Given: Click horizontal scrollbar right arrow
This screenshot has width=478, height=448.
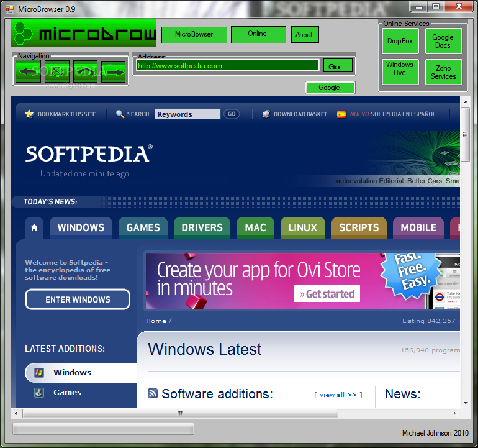Looking at the screenshot, I should click(455, 414).
